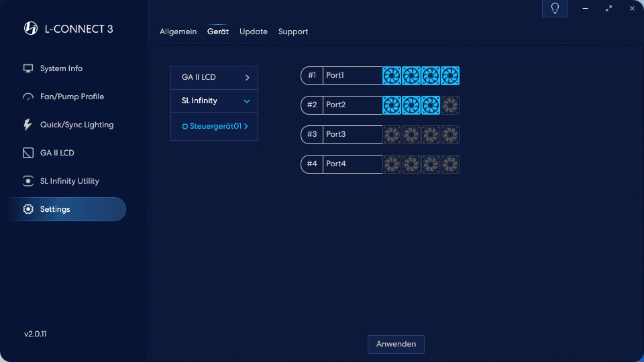Toggle the fourth fan on Port1

(450, 76)
